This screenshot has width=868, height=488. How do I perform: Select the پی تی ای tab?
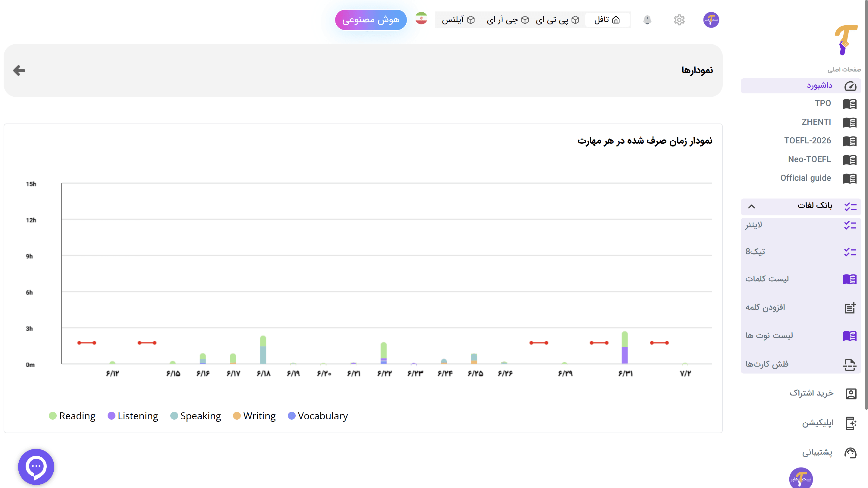(557, 20)
